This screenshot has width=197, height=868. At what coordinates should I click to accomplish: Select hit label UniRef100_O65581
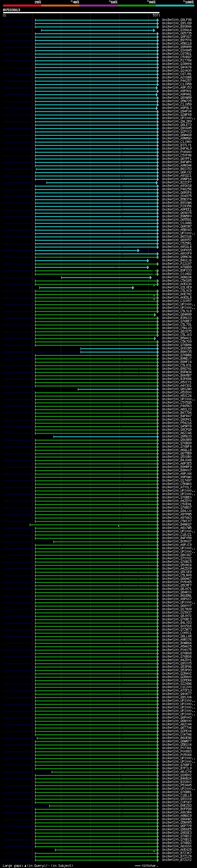pyautogui.click(x=176, y=220)
